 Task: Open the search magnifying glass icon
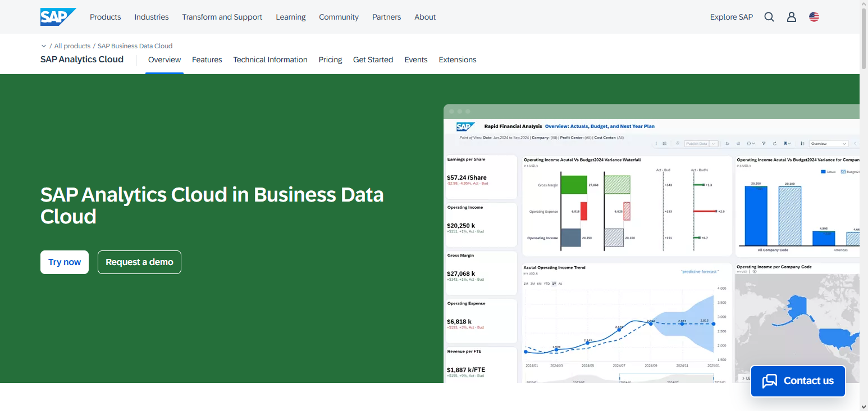769,17
